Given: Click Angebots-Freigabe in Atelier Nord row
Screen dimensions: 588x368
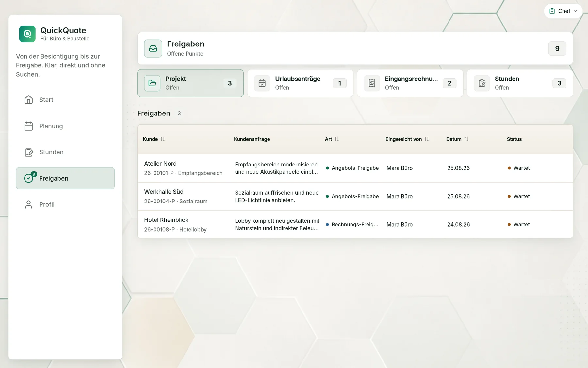Looking at the screenshot, I should point(355,168).
